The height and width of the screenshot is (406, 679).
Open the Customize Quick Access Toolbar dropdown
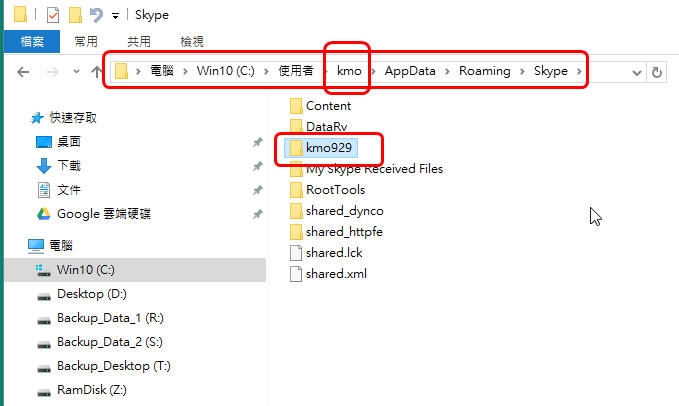click(x=115, y=16)
